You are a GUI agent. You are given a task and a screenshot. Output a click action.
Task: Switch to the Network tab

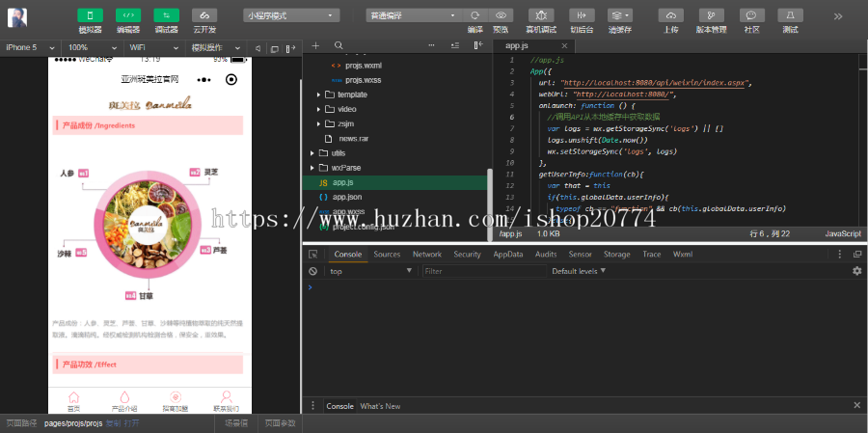(426, 255)
